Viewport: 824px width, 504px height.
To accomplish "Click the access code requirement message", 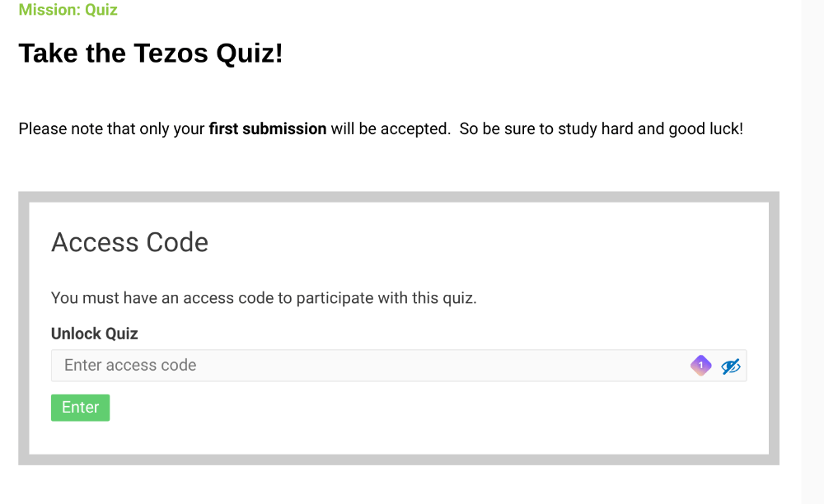I will [264, 297].
